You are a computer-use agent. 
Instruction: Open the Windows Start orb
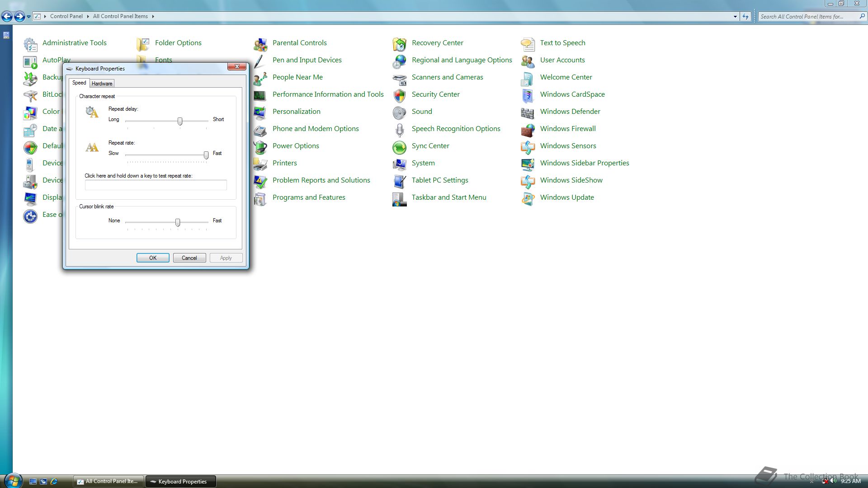click(13, 480)
